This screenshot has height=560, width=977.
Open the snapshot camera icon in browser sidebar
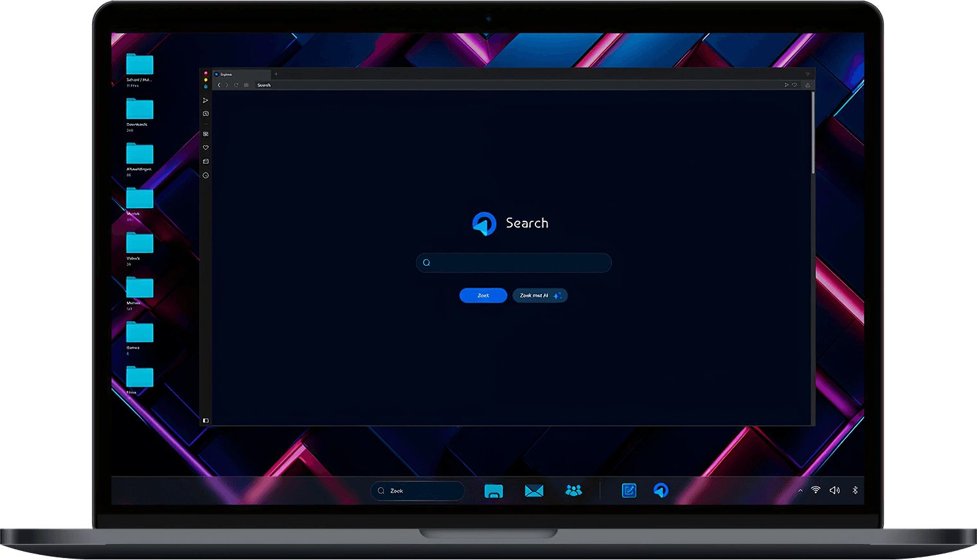tap(206, 114)
